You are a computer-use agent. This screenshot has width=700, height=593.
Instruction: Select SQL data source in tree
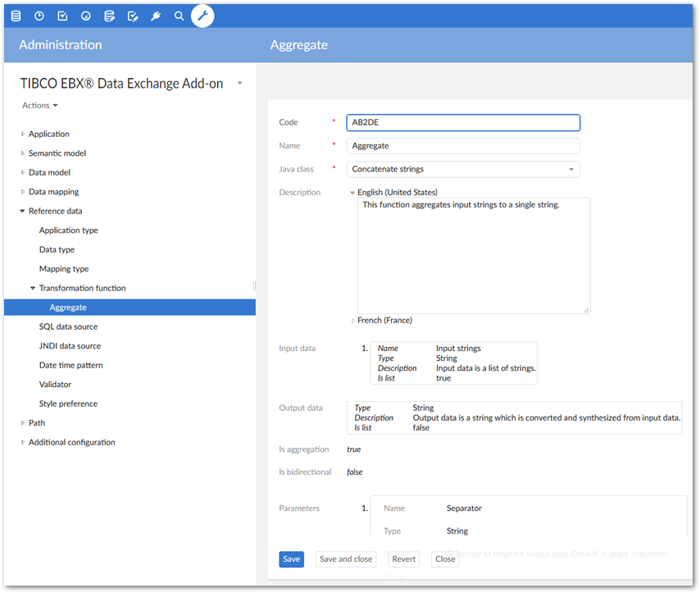click(x=68, y=326)
